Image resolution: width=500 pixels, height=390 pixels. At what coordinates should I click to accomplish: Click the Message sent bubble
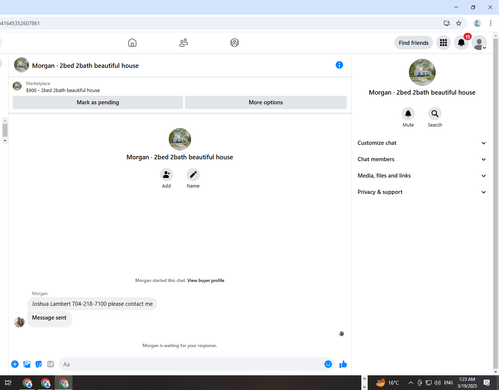tap(49, 318)
